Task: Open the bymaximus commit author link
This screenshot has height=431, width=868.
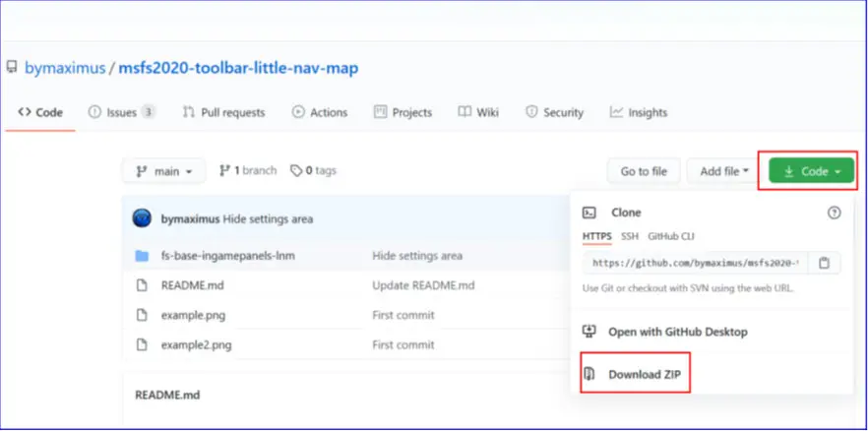Action: pyautogui.click(x=190, y=219)
